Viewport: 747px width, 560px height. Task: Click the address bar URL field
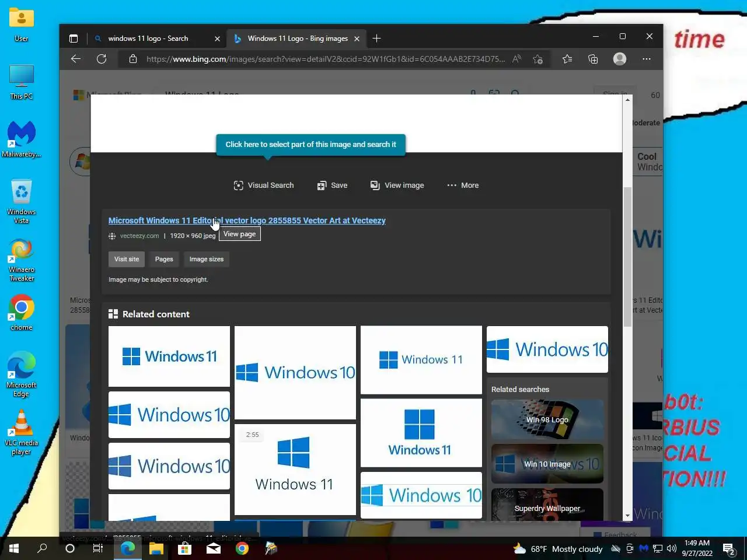pyautogui.click(x=325, y=59)
